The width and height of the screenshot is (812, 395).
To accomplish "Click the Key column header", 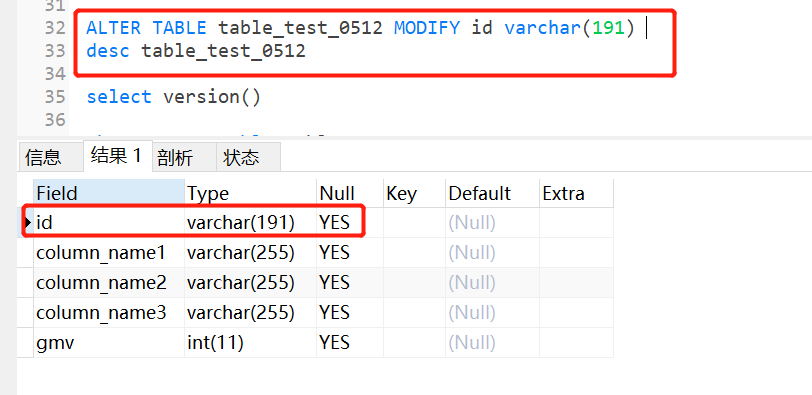I will [414, 193].
